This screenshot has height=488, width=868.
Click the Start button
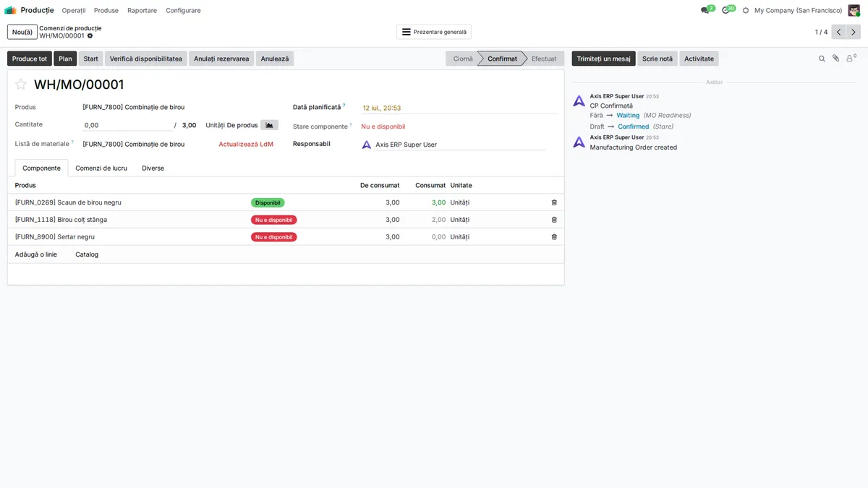(90, 59)
